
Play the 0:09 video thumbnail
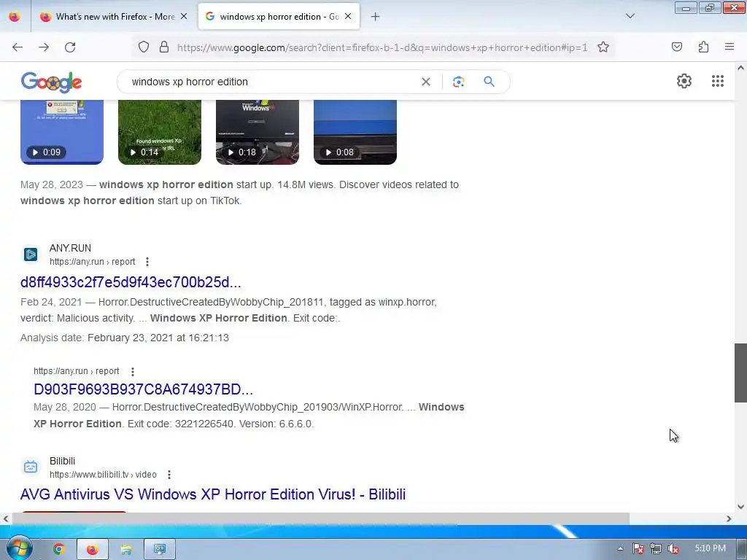click(62, 133)
